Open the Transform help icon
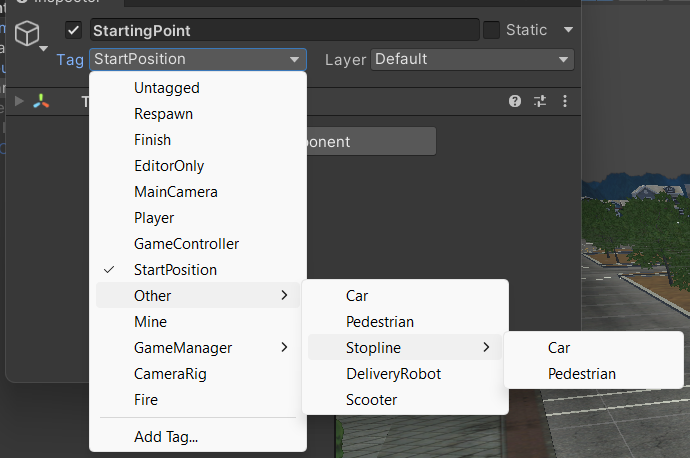This screenshot has width=690, height=458. (514, 101)
